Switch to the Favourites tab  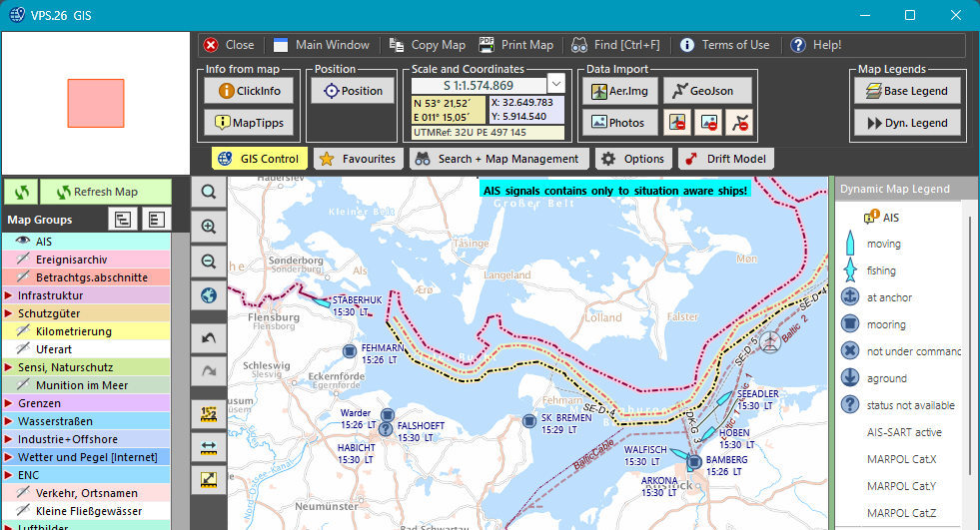tap(358, 159)
